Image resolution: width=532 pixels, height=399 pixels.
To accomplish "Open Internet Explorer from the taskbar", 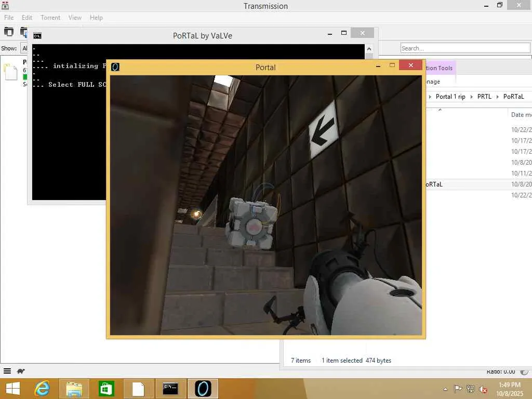I will [x=42, y=389].
